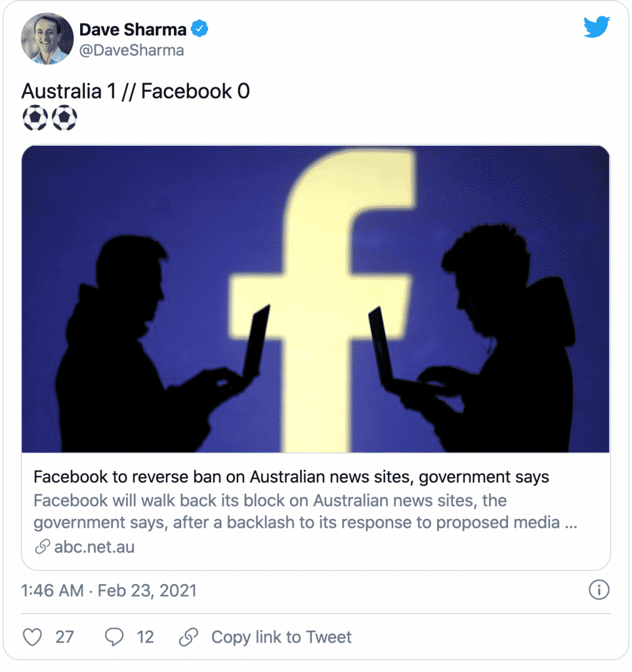Click the tweet text Australia 1 // Facebook 0
The image size is (632, 672).
(136, 91)
